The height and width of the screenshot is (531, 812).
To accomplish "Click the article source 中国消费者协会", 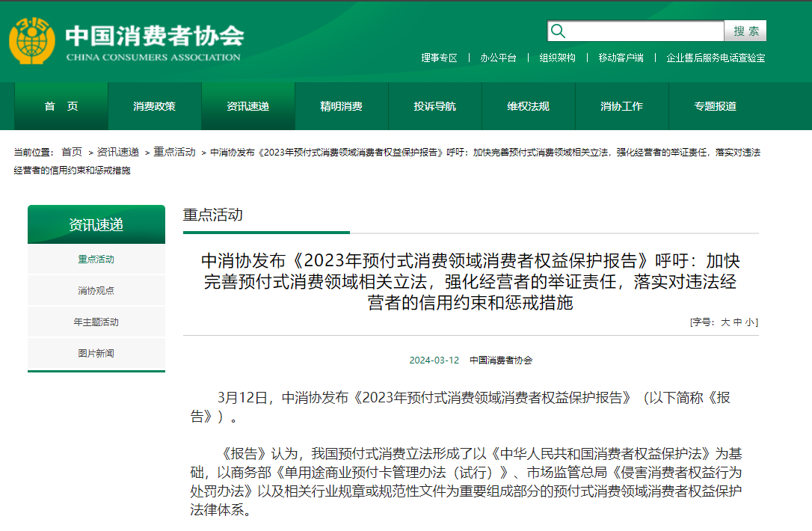I will click(501, 360).
